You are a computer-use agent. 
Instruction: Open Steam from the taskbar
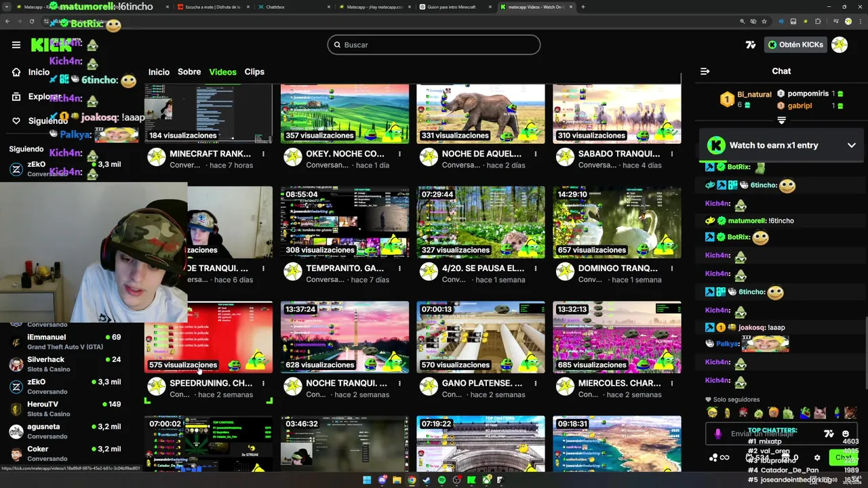(x=427, y=480)
